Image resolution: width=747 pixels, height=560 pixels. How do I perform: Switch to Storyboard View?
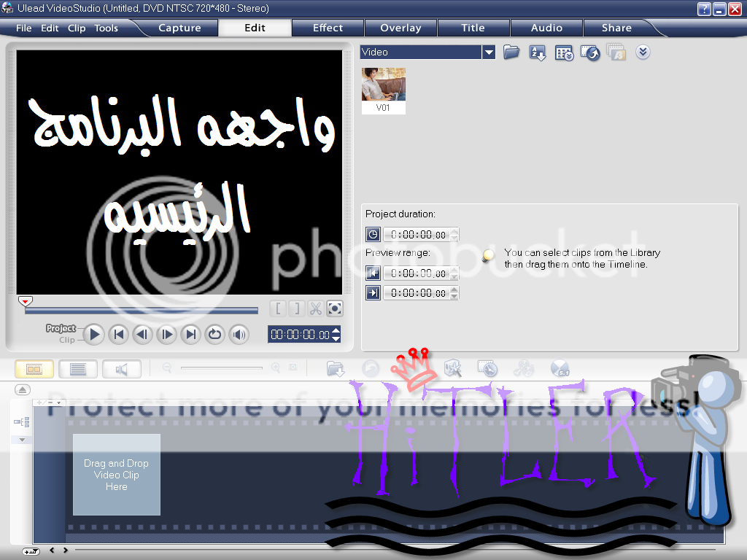click(x=34, y=369)
